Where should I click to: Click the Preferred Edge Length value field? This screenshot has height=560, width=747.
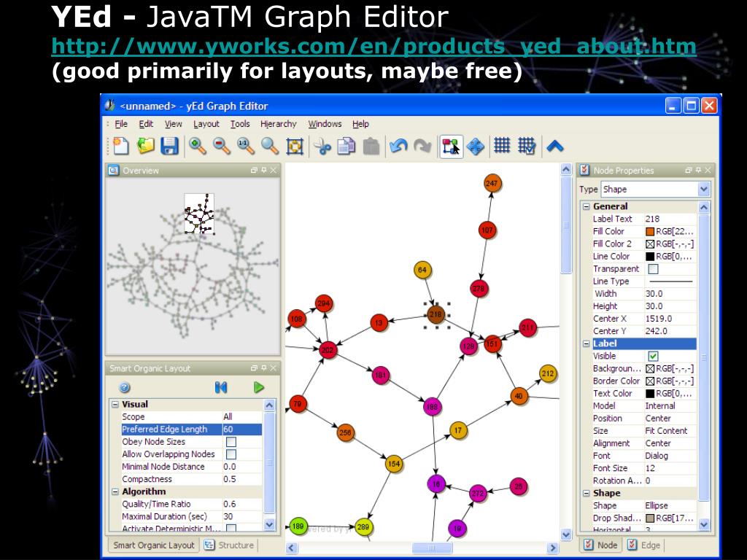(242, 429)
